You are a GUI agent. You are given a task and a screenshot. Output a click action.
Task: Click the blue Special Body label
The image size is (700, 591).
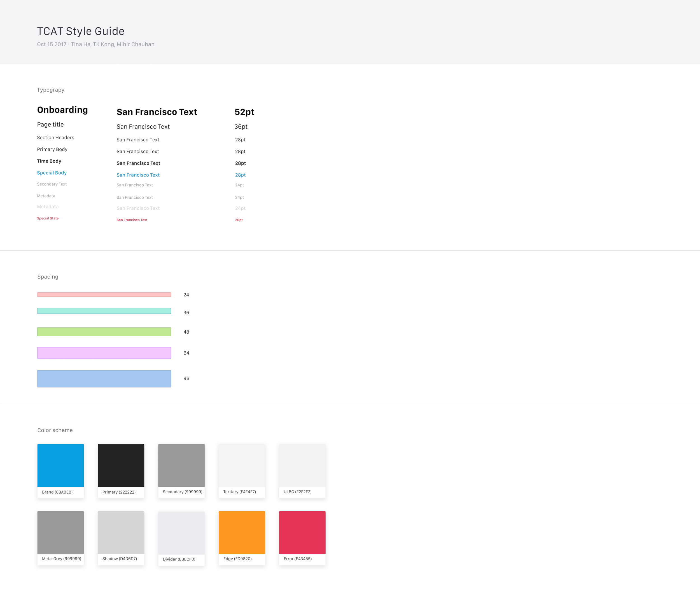[x=52, y=173]
